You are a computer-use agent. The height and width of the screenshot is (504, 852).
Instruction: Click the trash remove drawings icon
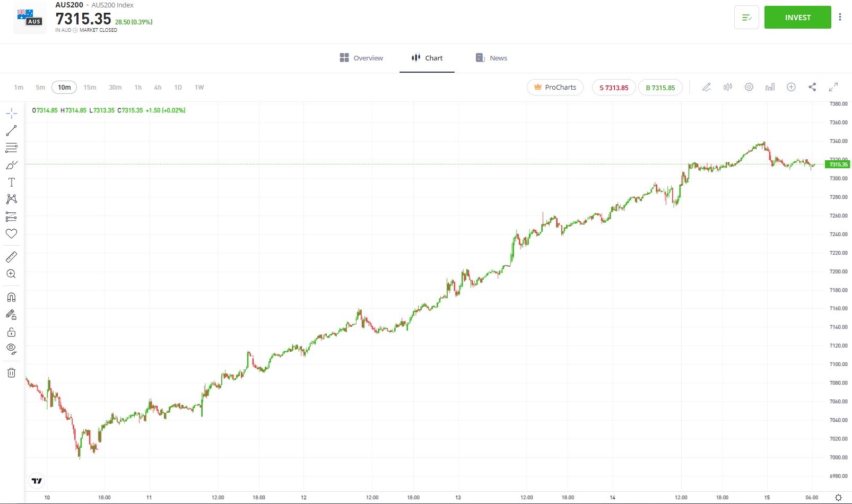[12, 372]
